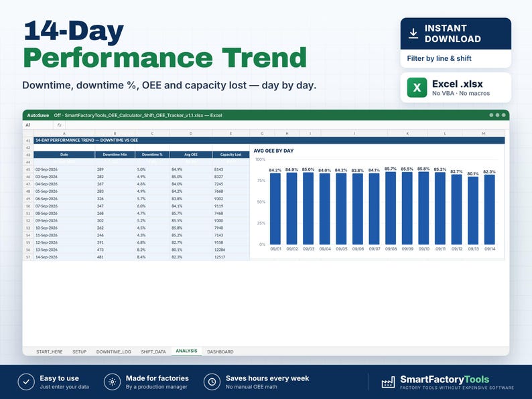Click the 14-Sep-2026 date cell

coord(64,257)
